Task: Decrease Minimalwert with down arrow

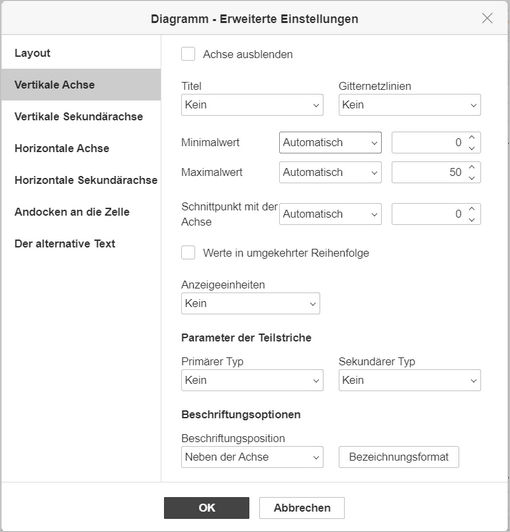Action: pyautogui.click(x=472, y=148)
